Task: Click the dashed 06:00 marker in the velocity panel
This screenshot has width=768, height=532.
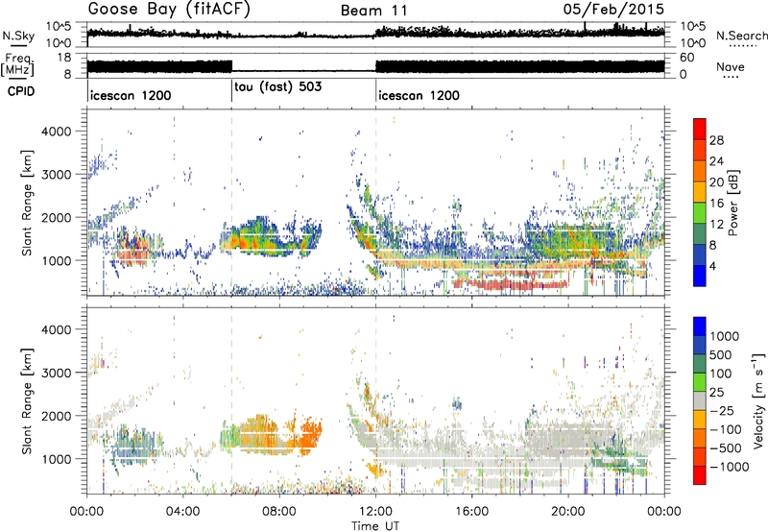Action: pos(231,399)
